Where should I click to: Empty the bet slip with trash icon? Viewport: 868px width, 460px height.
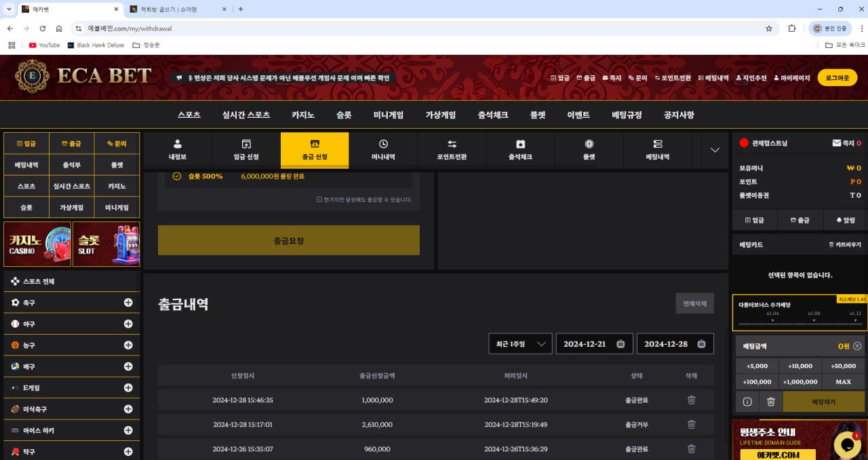(770, 402)
